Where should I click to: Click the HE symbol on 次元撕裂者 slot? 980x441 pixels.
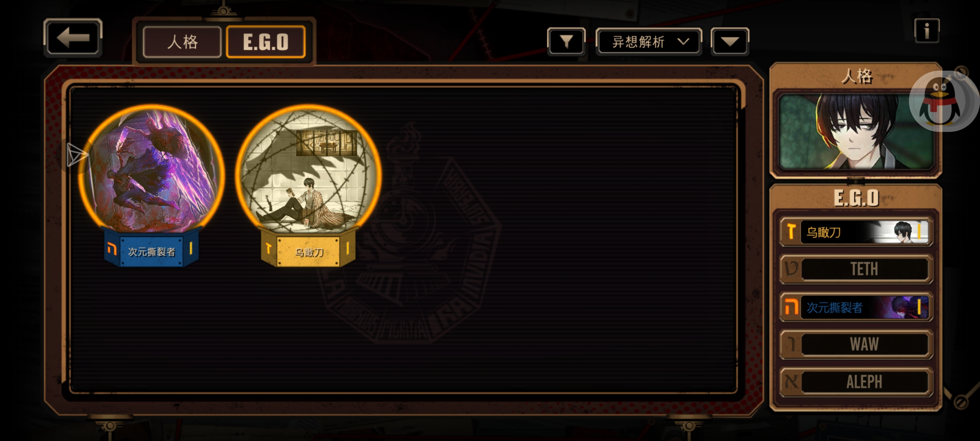pos(791,307)
